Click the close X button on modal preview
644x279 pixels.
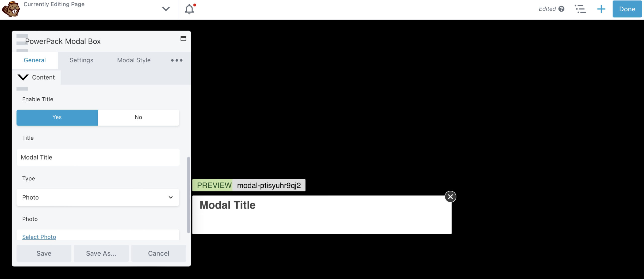coord(451,196)
